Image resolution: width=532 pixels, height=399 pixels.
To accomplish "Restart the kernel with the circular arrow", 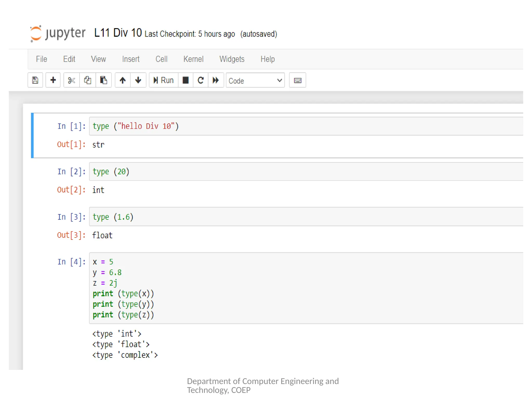I will [201, 80].
